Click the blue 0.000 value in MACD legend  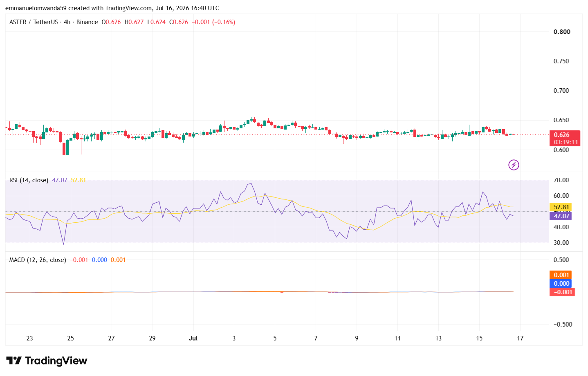(x=99, y=260)
